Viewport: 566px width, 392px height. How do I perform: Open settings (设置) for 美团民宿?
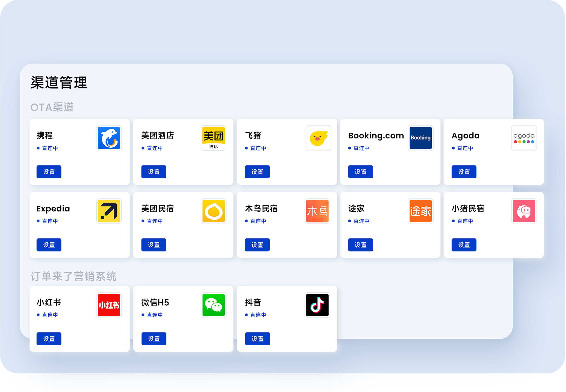click(x=154, y=245)
